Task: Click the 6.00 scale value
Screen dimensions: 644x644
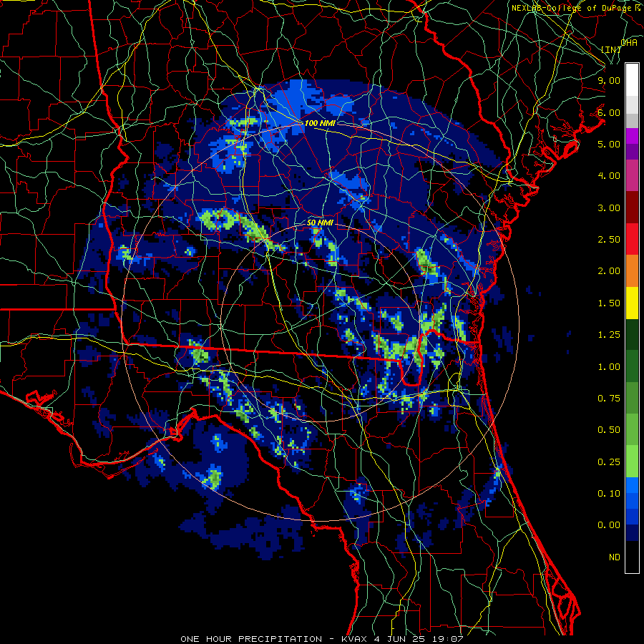Action: (x=609, y=112)
